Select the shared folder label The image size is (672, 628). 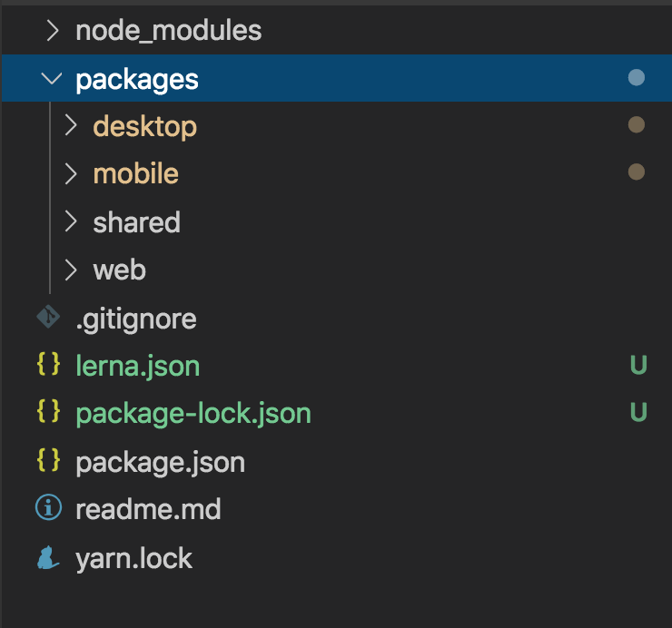pyautogui.click(x=136, y=222)
